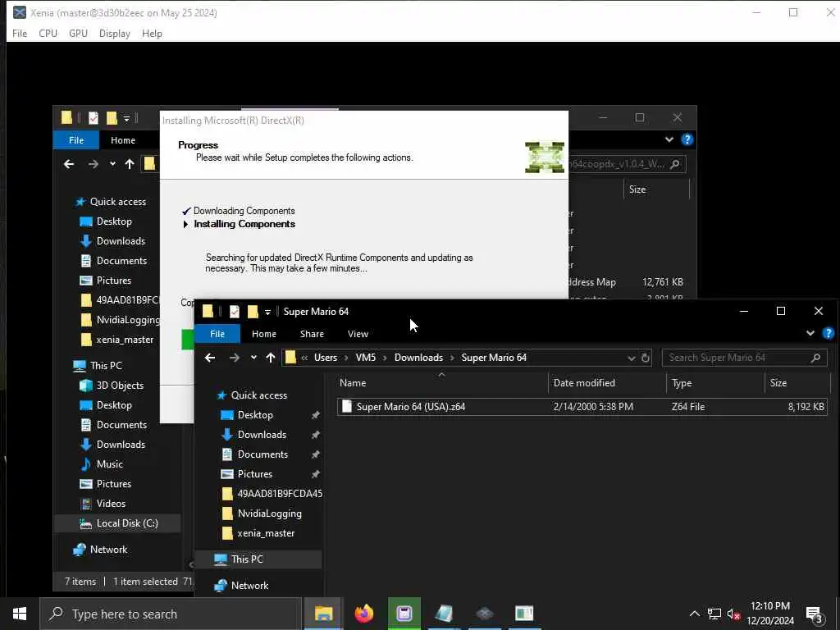Open recent locations dropdown in background Explorer window
This screenshot has height=630, width=840.
pos(112,164)
